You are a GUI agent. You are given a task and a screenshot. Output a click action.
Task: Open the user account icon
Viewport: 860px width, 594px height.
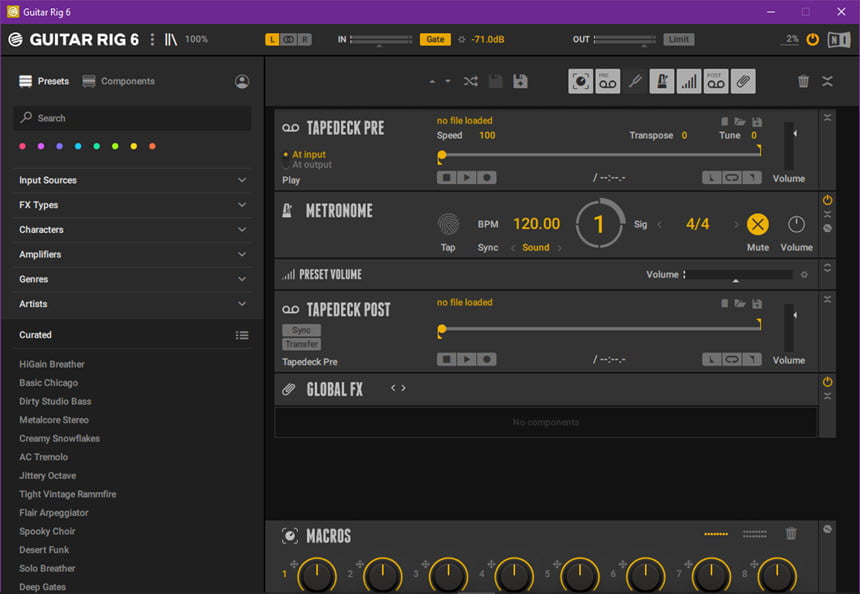click(242, 82)
